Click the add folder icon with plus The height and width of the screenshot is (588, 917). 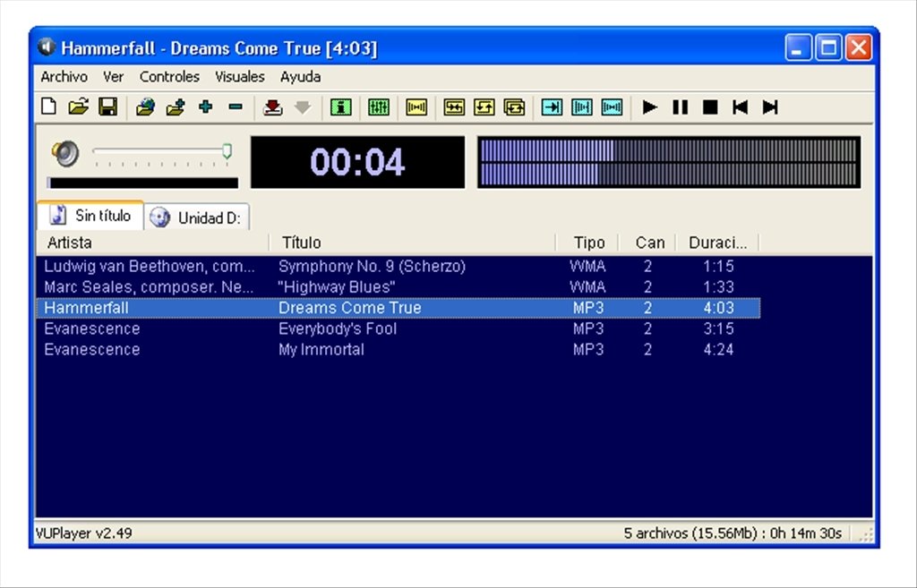(x=176, y=107)
